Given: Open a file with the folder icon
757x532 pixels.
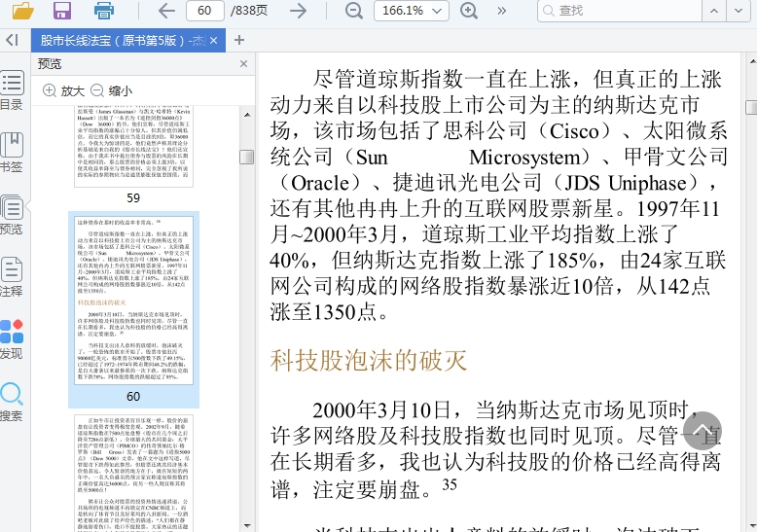Looking at the screenshot, I should [22, 10].
